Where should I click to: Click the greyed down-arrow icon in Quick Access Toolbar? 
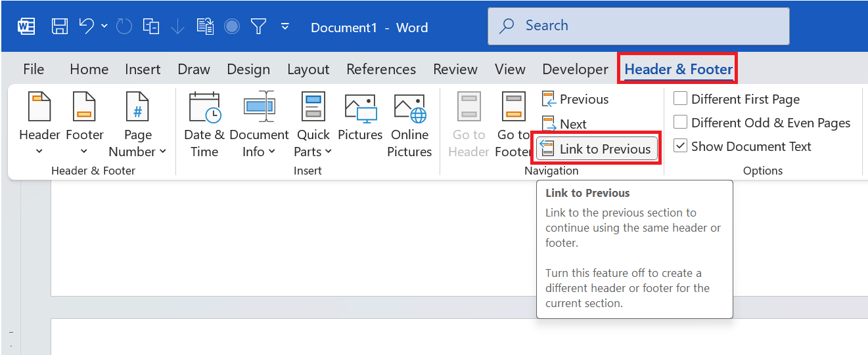177,27
